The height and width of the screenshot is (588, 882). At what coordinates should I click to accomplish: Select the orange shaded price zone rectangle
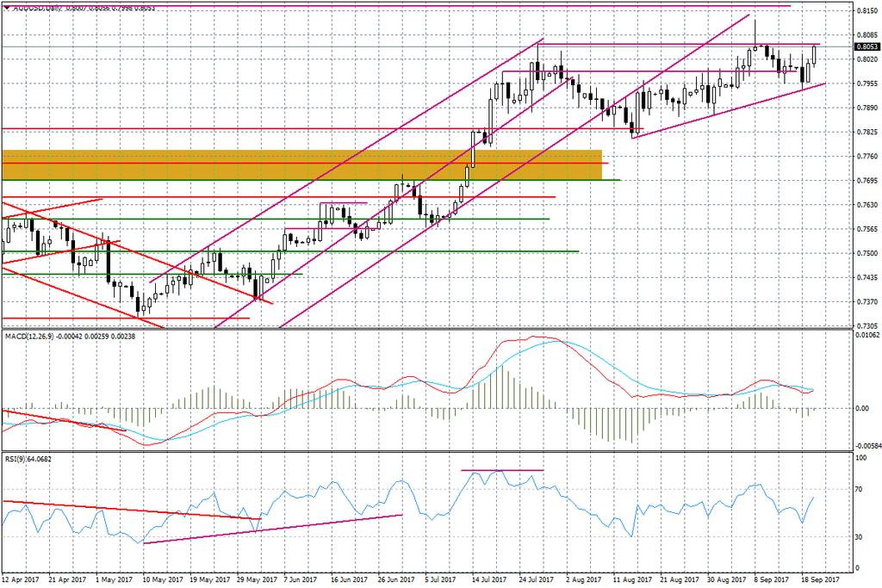pyautogui.click(x=302, y=164)
